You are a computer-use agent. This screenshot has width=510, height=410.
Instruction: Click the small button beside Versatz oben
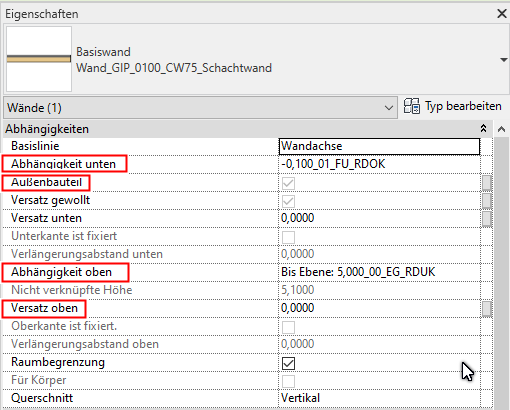coord(487,309)
